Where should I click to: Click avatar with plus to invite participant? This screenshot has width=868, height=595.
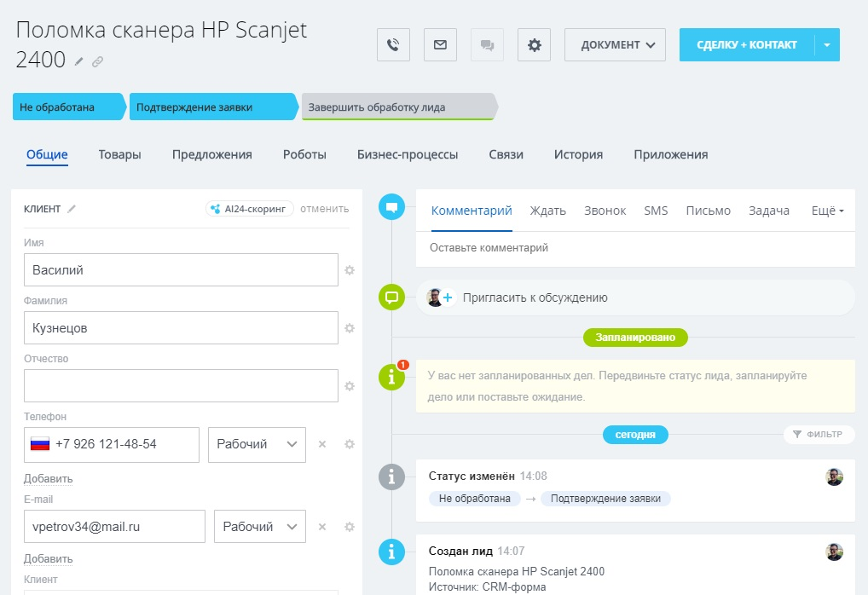(x=441, y=297)
